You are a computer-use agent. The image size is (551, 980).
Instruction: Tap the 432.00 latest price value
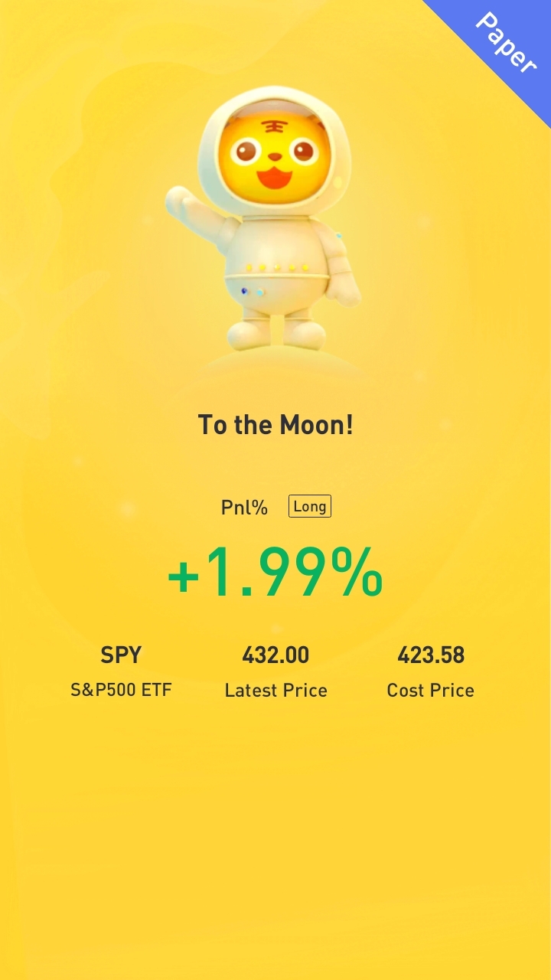tap(275, 655)
